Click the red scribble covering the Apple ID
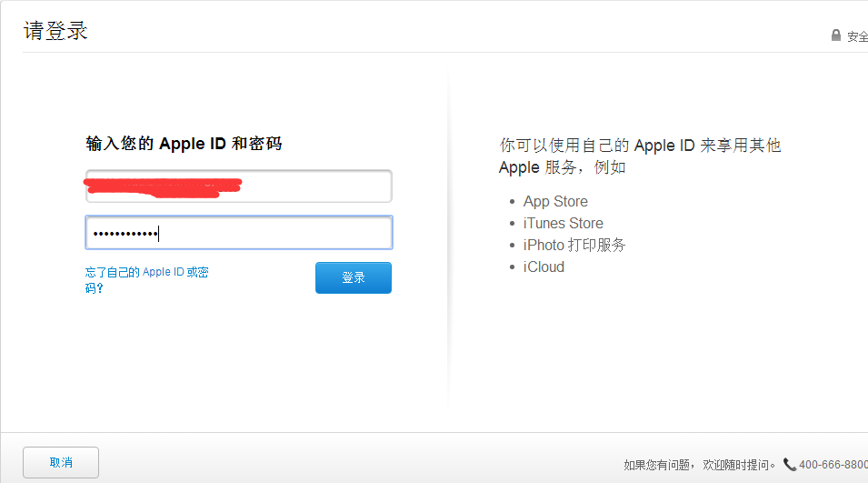 pos(164,186)
